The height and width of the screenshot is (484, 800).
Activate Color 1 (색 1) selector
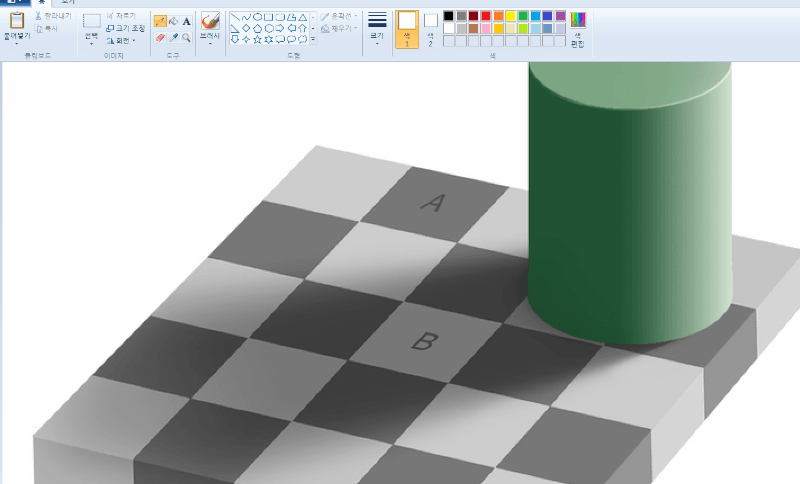[407, 30]
